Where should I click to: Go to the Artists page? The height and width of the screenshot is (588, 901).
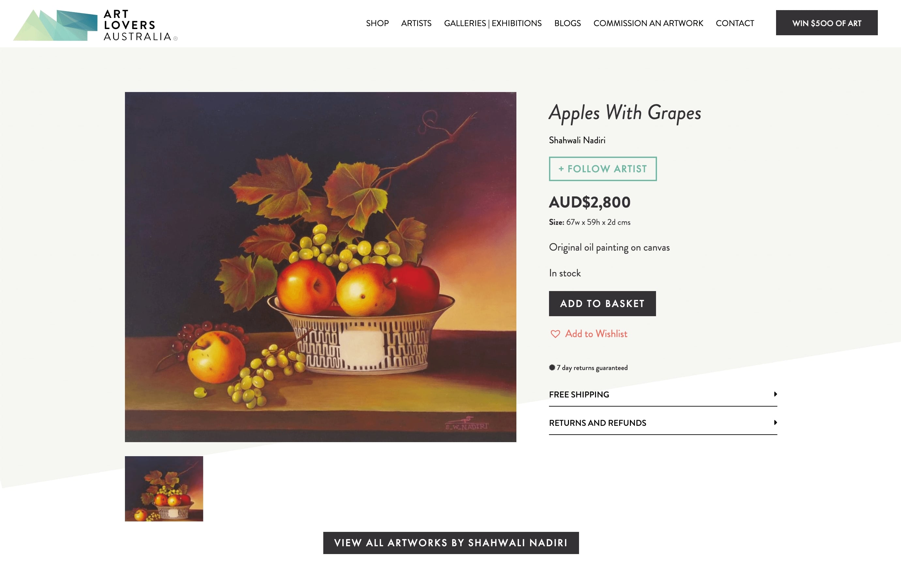point(416,23)
